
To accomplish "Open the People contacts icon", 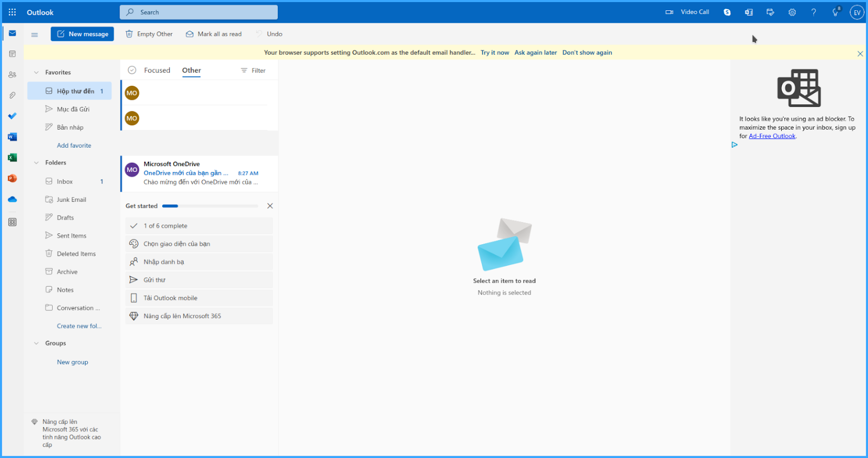I will tap(12, 74).
